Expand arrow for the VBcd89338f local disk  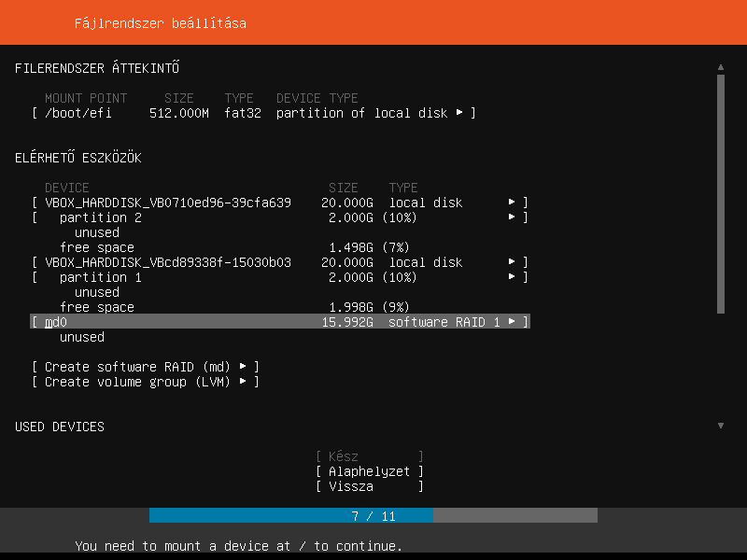pyautogui.click(x=512, y=262)
